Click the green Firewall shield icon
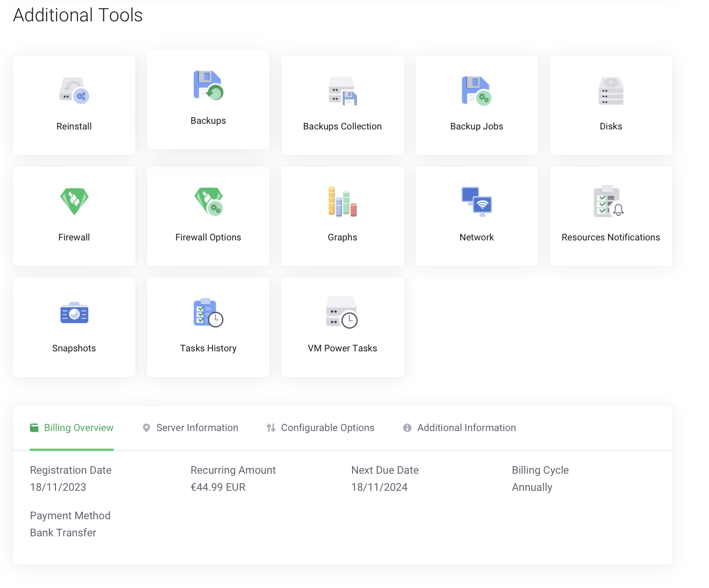This screenshot has height=588, width=709. [x=74, y=202]
